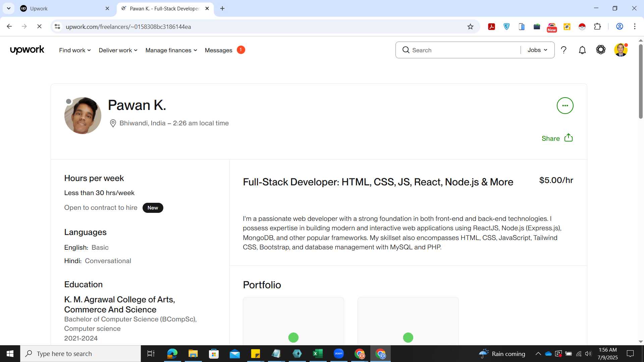Viewport: 644px width, 362px height.
Task: Open the Jobs search category dropdown
Action: pyautogui.click(x=537, y=50)
